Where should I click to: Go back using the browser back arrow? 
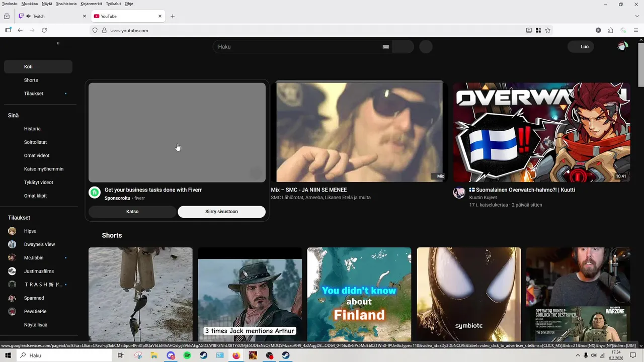click(x=20, y=30)
